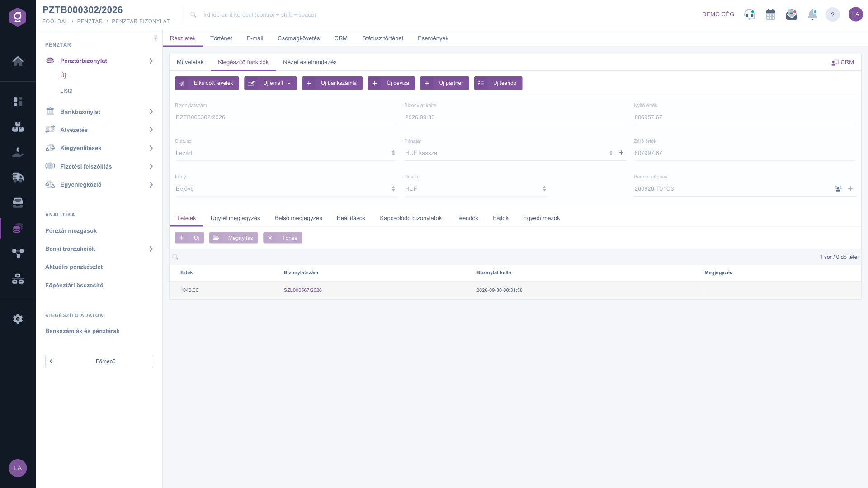
Task: Open Pénztár mozgások analytics
Action: 71,231
